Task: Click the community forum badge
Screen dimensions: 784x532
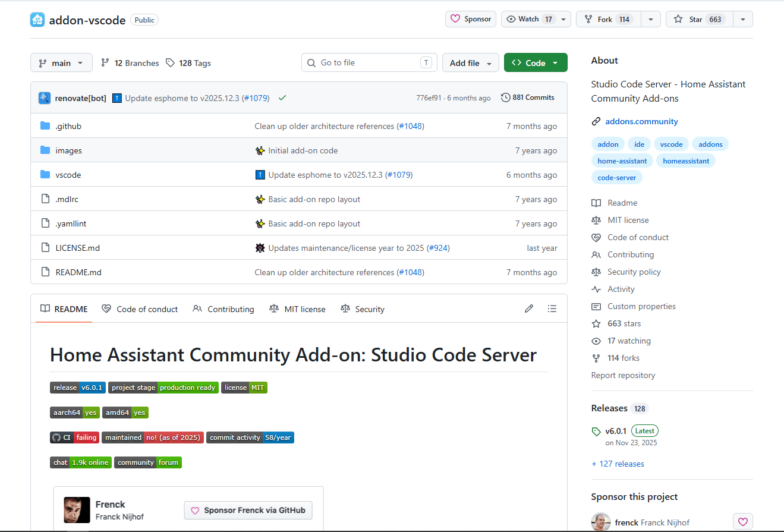Action: coord(148,462)
